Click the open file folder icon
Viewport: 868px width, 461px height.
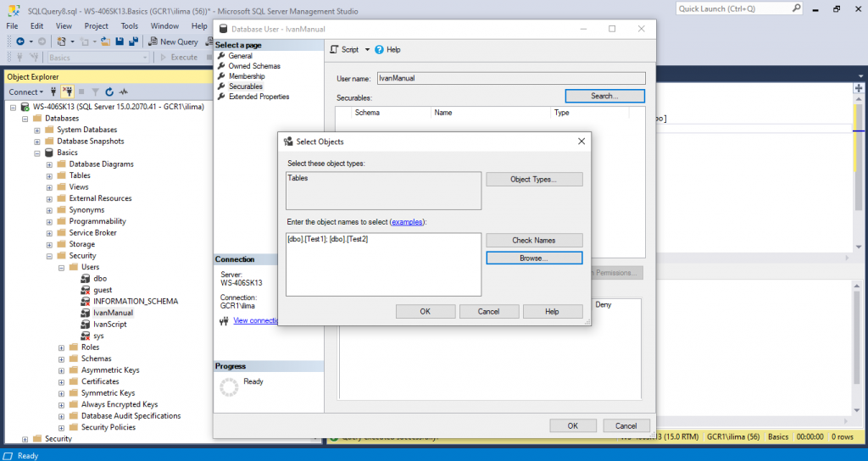105,42
